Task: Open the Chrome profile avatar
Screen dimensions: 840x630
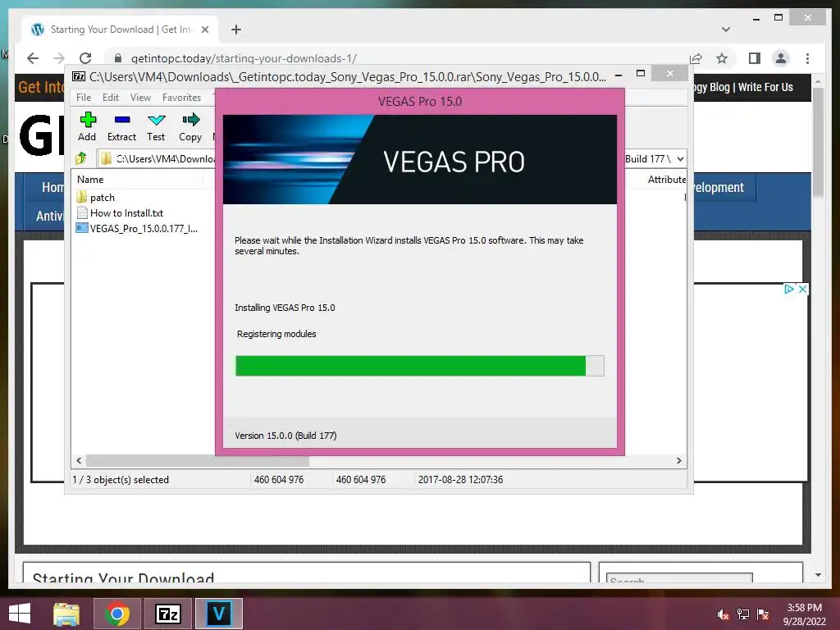Action: click(781, 58)
